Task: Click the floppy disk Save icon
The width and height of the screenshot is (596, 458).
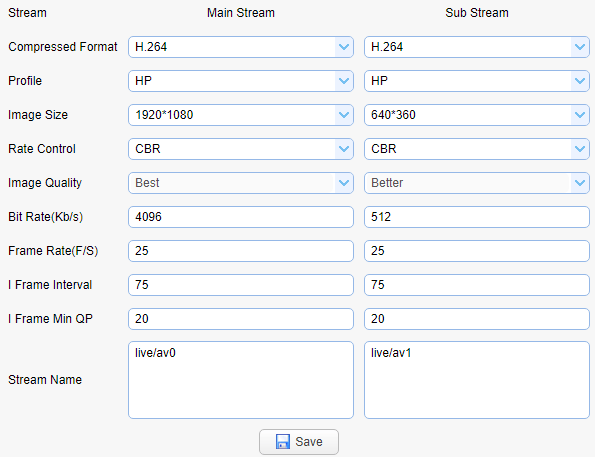Action: 282,442
